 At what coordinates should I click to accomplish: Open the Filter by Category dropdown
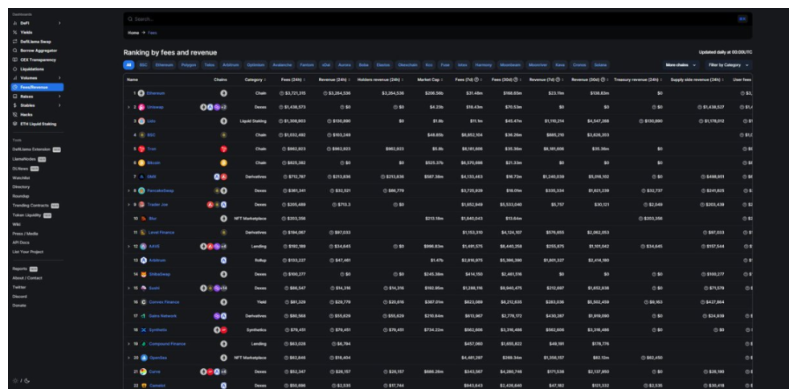pos(727,65)
